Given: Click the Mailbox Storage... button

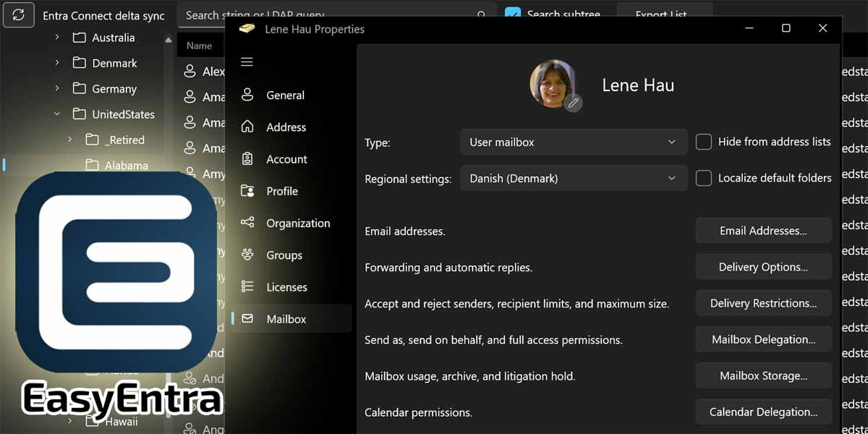Looking at the screenshot, I should pos(763,375).
